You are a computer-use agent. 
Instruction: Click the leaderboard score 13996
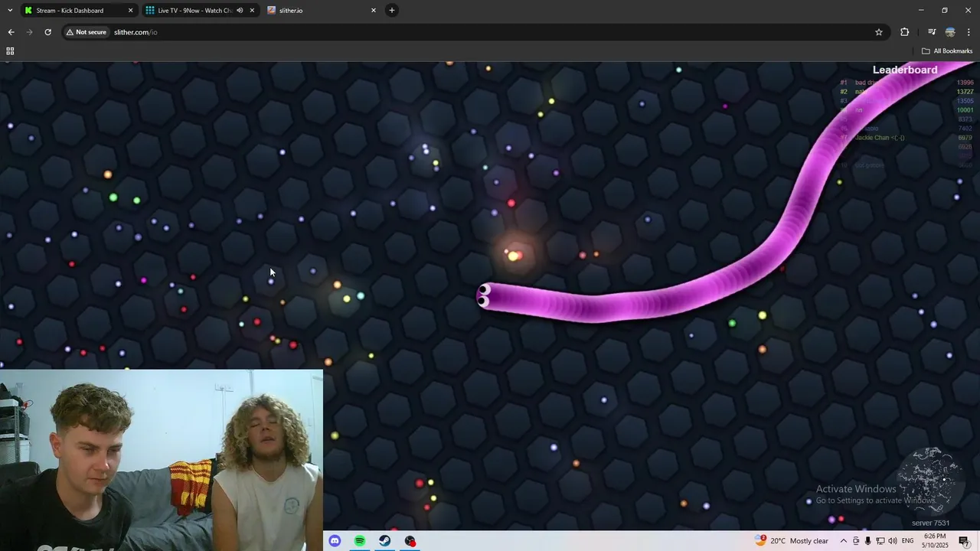click(965, 83)
